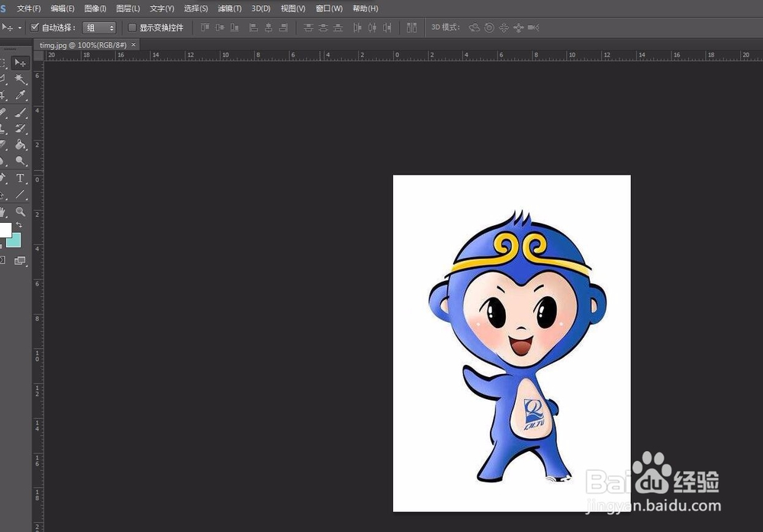This screenshot has width=763, height=532.
Task: Distribute top edges of layers
Action: tap(308, 27)
